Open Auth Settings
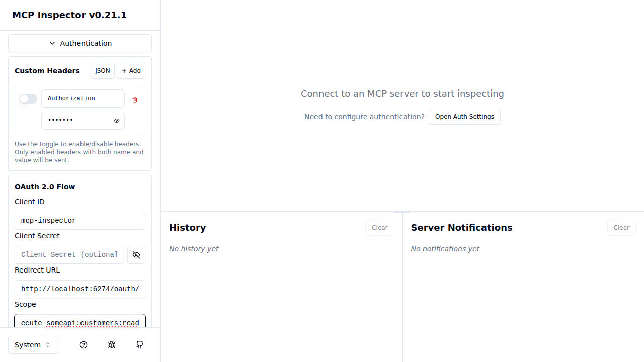 464,116
